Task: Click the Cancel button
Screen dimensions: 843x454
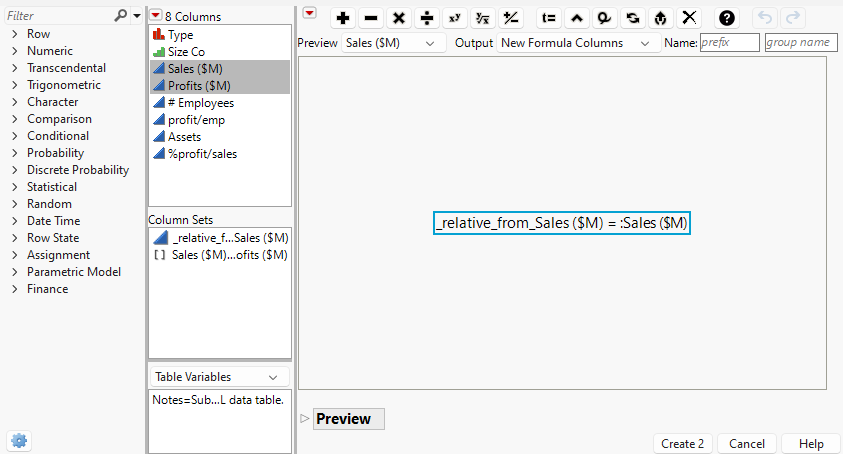Action: (x=747, y=444)
